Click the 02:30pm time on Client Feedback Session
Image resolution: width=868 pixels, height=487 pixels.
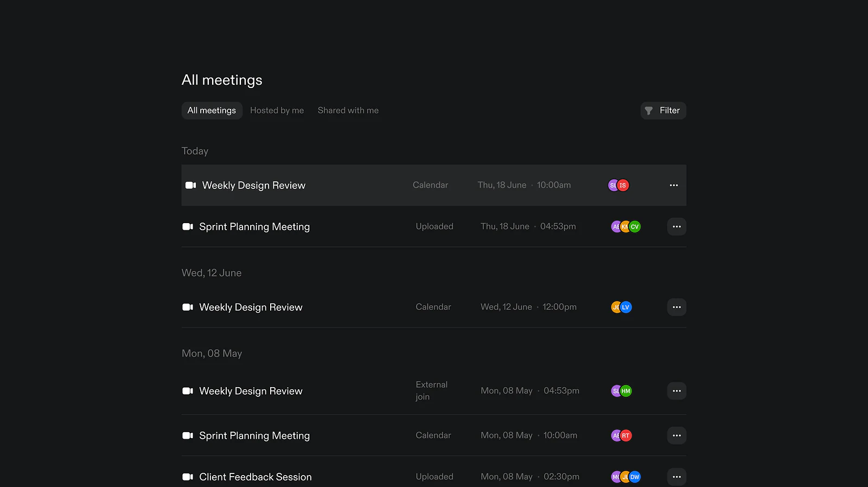point(561,477)
